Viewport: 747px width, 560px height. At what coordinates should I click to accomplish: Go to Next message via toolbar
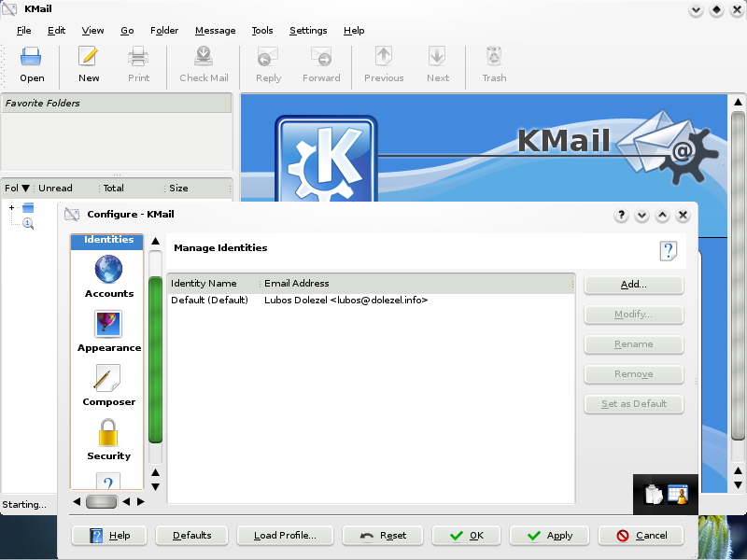click(x=437, y=65)
